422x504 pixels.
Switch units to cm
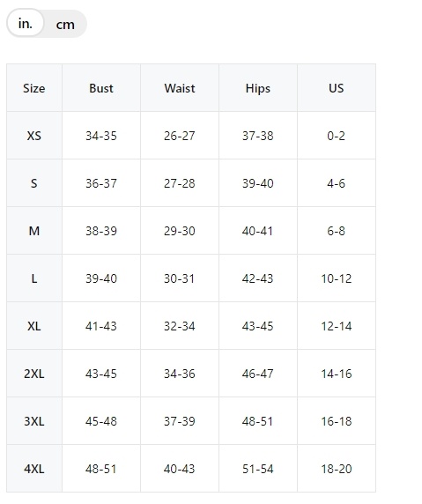tap(65, 25)
